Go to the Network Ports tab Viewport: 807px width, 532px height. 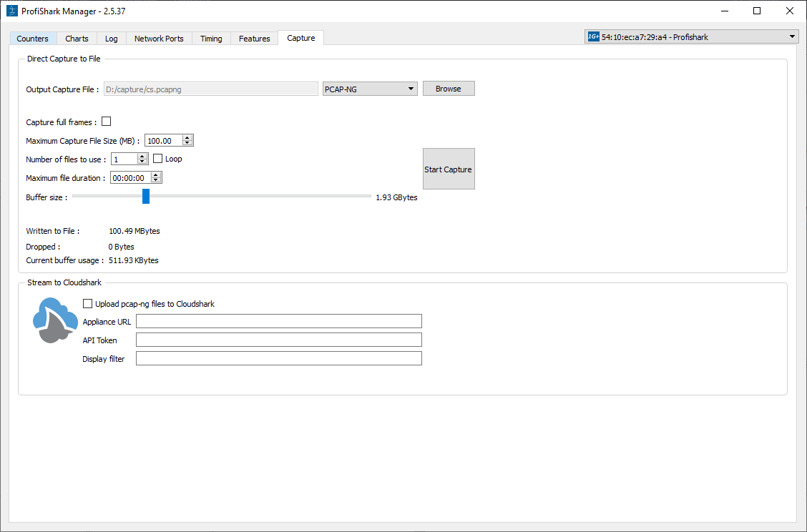(x=159, y=39)
